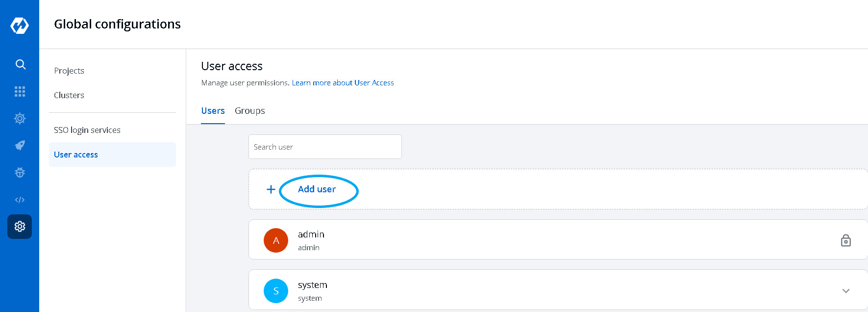Open the code brackets icon
868x312 pixels.
(20, 200)
